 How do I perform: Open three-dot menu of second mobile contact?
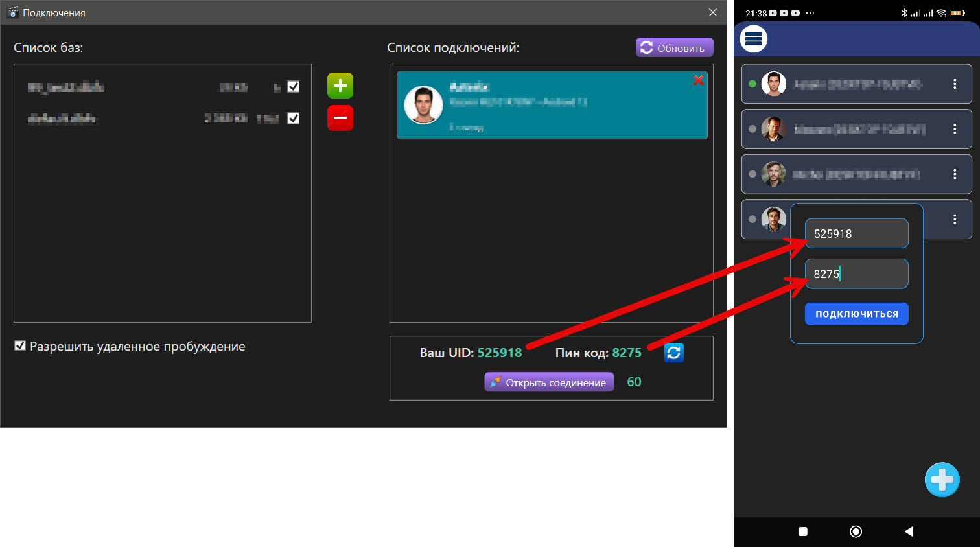(955, 129)
